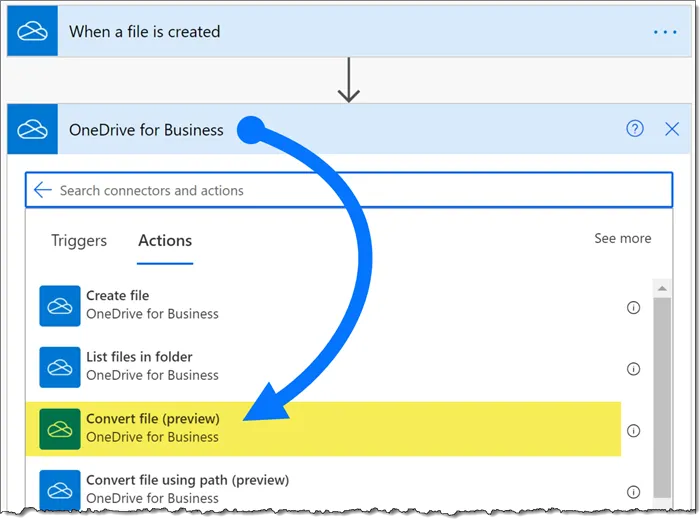Click the OneDrive icon on trigger step
This screenshot has height=519, width=700.
point(32,31)
